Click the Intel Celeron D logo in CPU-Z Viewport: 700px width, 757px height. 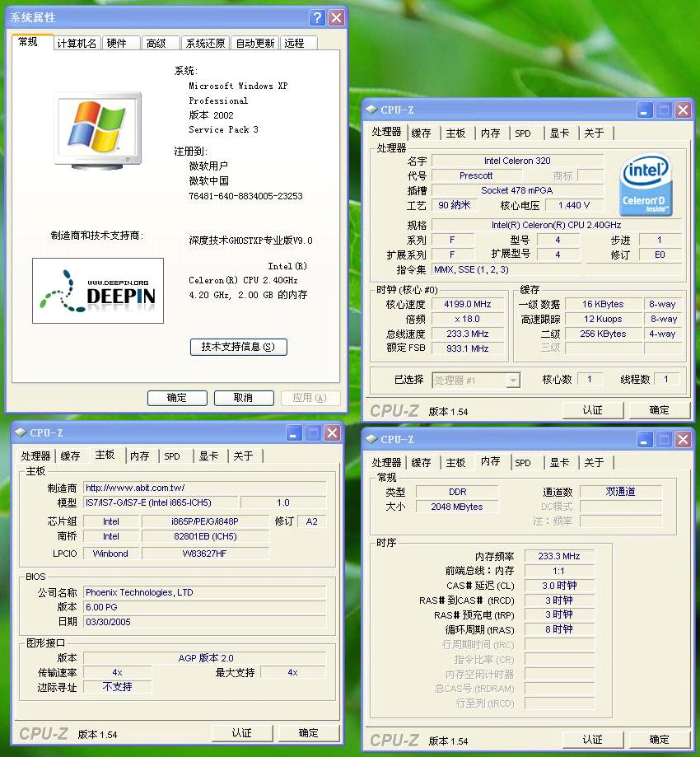tap(646, 183)
